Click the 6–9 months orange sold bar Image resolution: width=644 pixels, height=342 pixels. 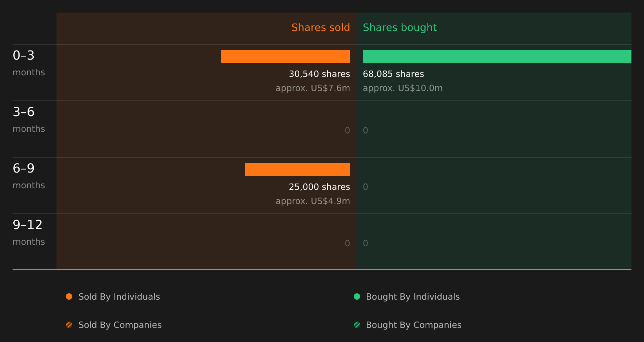pyautogui.click(x=297, y=169)
